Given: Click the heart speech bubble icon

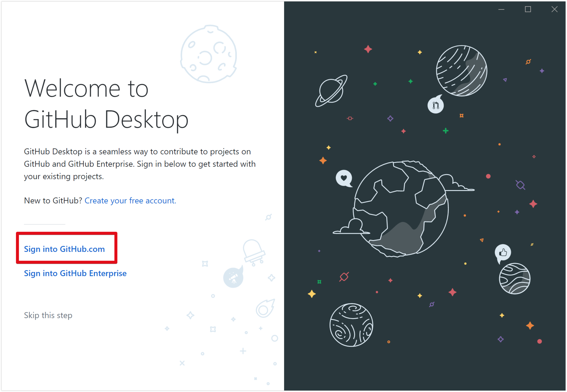Looking at the screenshot, I should 344,178.
